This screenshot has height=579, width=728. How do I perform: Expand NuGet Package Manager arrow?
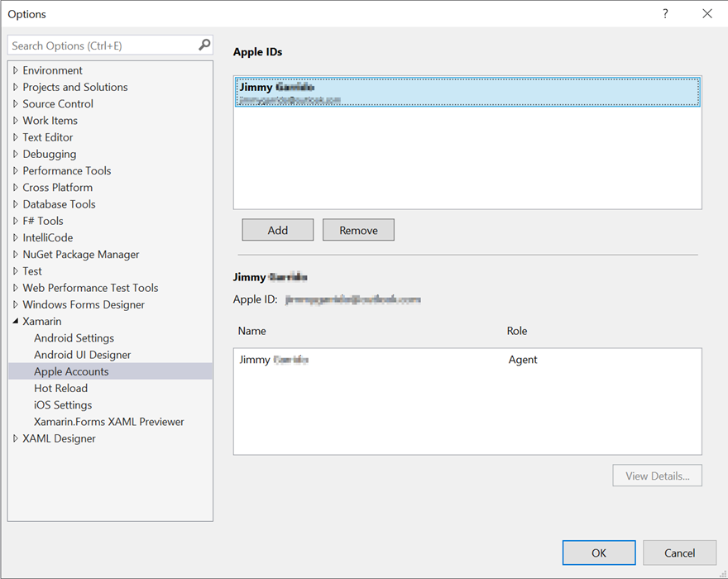pyautogui.click(x=16, y=254)
